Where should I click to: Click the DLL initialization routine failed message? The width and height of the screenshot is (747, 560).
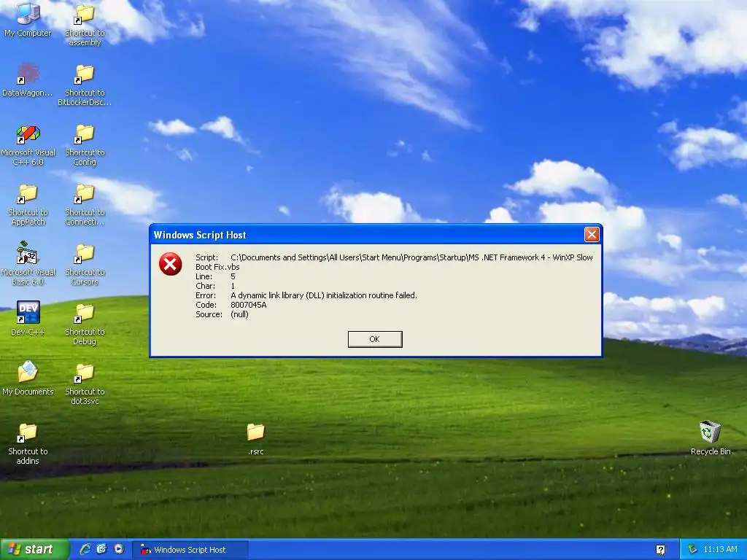pos(324,295)
